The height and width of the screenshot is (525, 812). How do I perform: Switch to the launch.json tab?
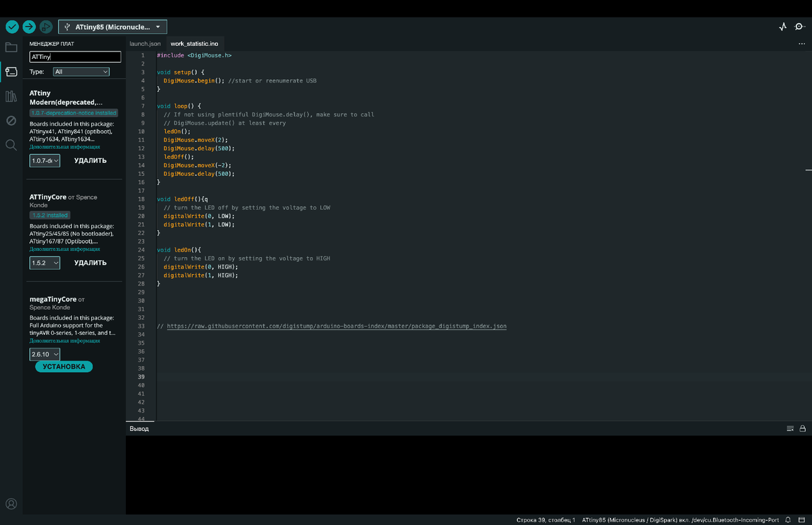click(x=145, y=43)
